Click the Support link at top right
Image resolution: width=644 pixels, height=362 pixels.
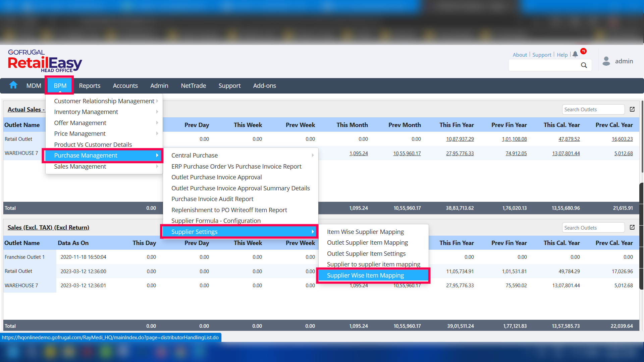coord(541,55)
